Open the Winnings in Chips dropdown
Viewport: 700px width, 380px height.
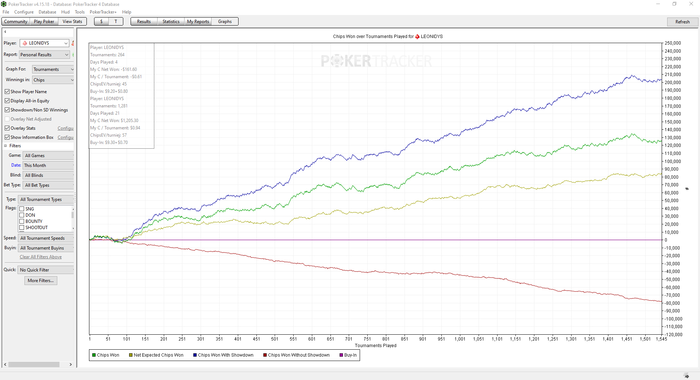click(x=53, y=80)
